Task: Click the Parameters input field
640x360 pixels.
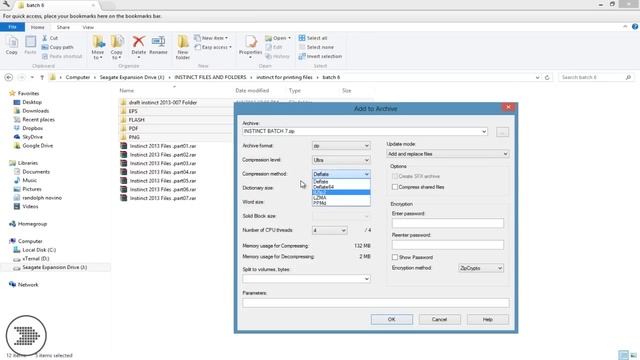Action: point(376,302)
